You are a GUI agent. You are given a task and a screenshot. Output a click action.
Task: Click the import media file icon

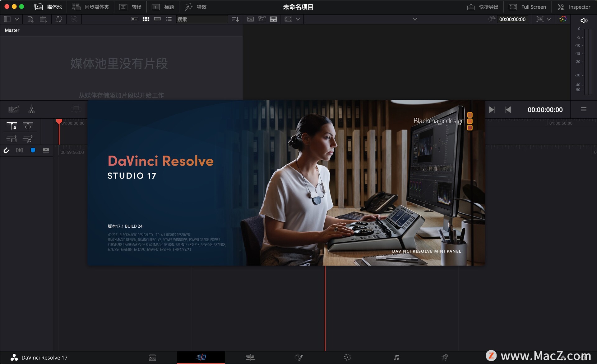(30, 19)
